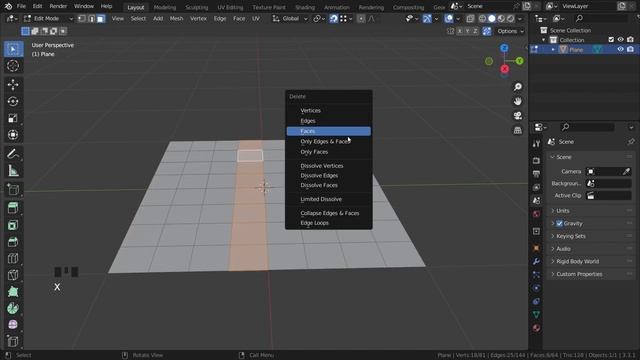Select the Inset Faces tool
Viewport: 640px width, 360px height.
(13, 225)
